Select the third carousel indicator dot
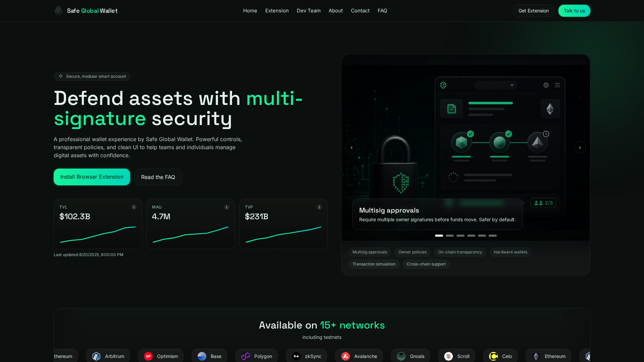The height and width of the screenshot is (362, 644). coord(461,236)
